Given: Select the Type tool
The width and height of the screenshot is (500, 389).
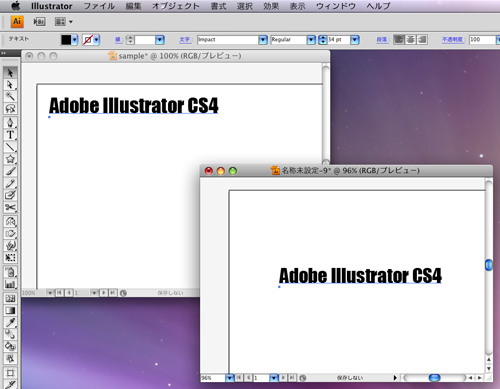Looking at the screenshot, I should pos(10,135).
